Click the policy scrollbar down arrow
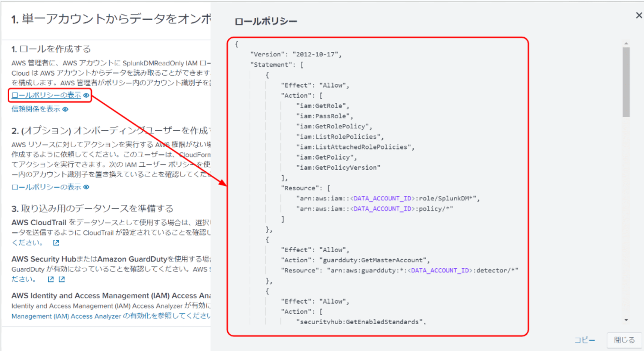This screenshot has height=351, width=644. 626,320
